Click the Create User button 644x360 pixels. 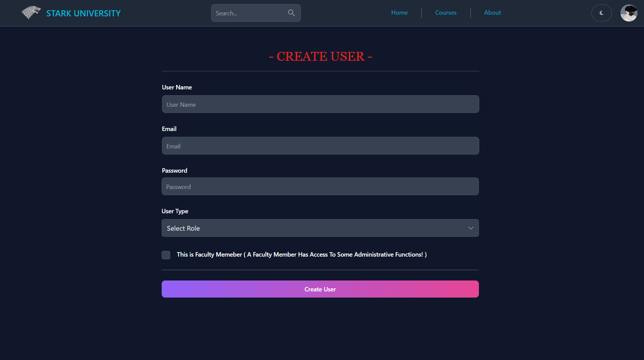point(320,289)
